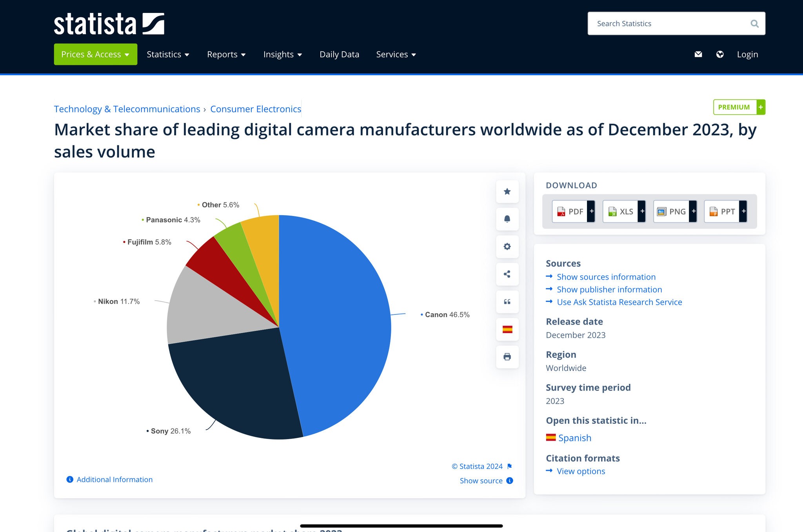This screenshot has height=532, width=803.
Task: Click the quotation citation icon
Action: pyautogui.click(x=507, y=301)
